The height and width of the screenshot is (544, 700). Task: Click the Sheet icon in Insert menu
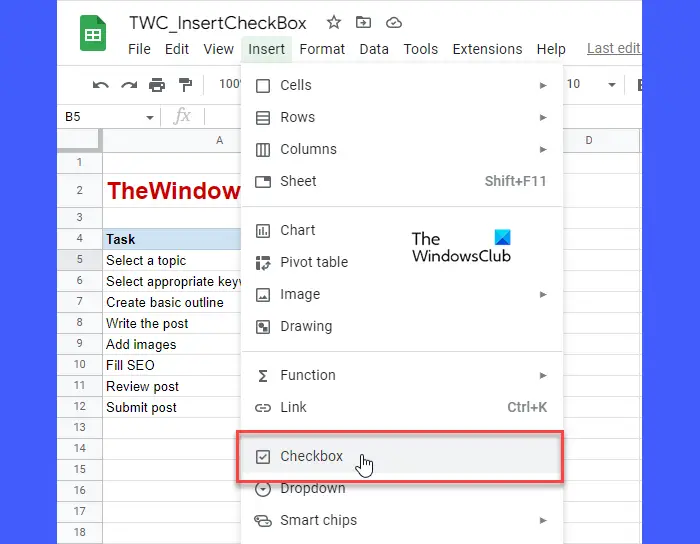262,182
